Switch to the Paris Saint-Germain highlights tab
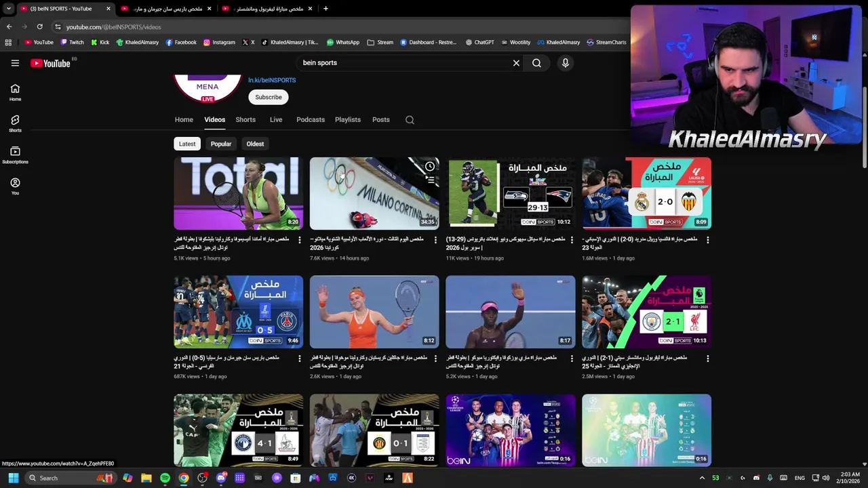Image resolution: width=868 pixels, height=488 pixels. [166, 9]
